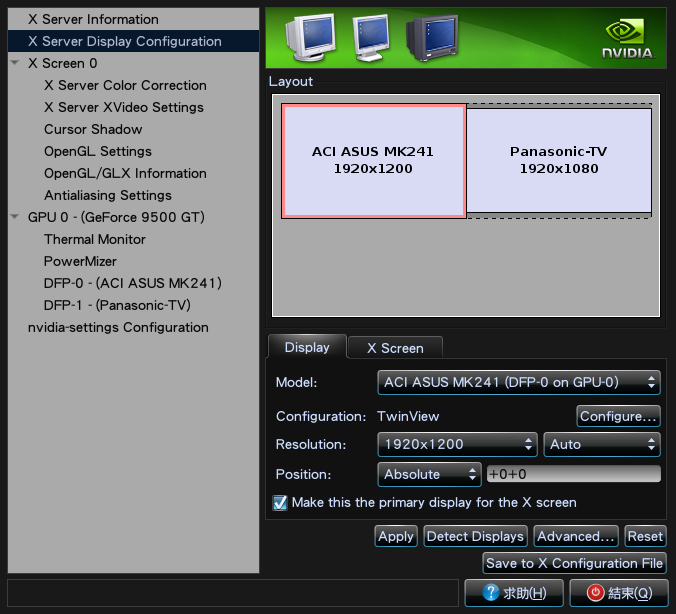The image size is (676, 614).
Task: Select ACI ASUS MK241 in layout
Action: click(x=373, y=160)
